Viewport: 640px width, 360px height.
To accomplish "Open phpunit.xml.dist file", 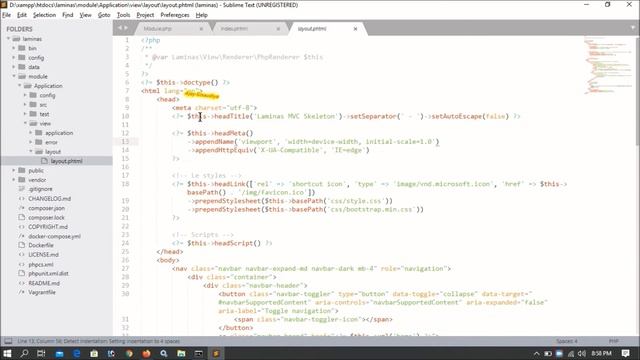I will [x=48, y=273].
